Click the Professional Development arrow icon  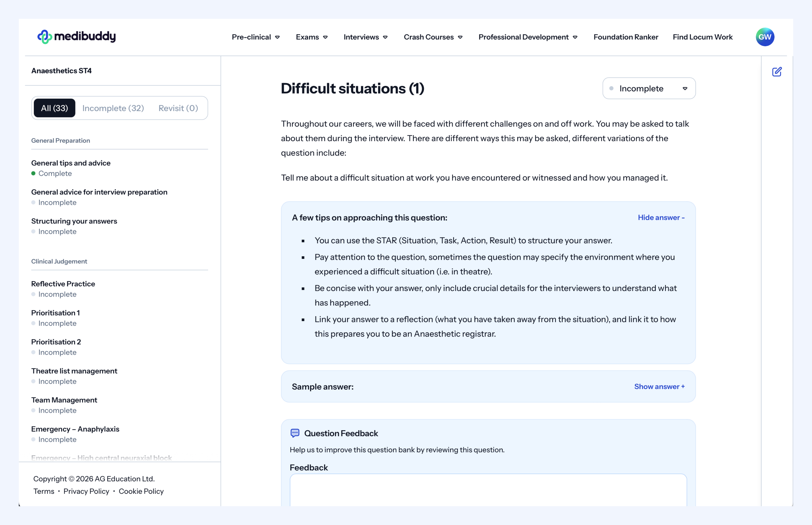click(x=575, y=37)
